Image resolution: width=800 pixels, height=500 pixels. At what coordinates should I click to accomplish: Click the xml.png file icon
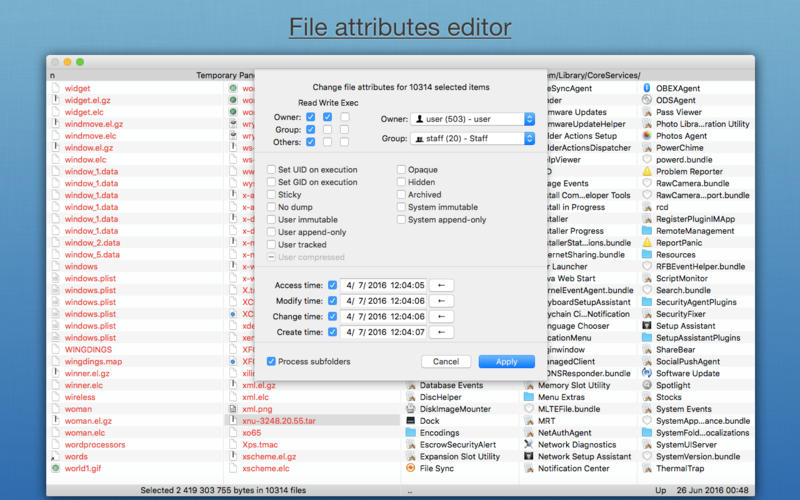coord(233,409)
